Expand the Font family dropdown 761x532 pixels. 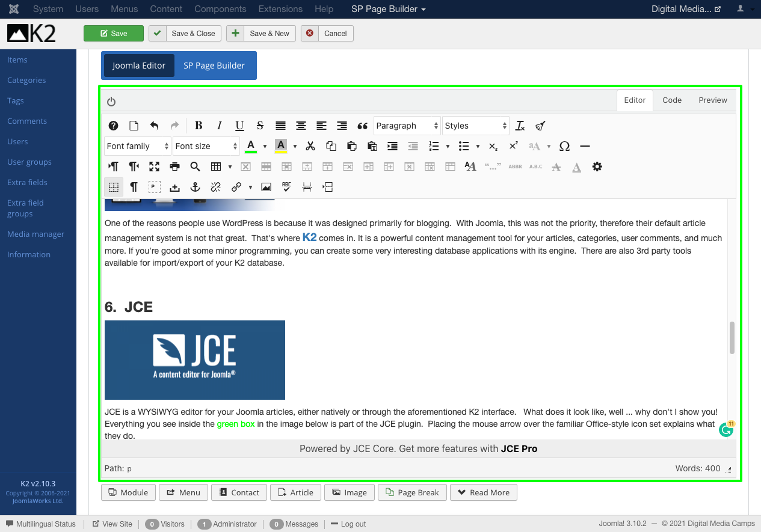pyautogui.click(x=138, y=146)
